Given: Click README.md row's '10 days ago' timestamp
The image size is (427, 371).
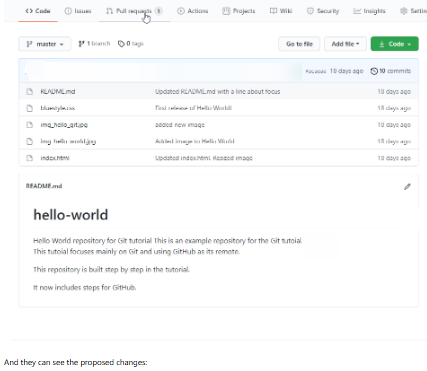Looking at the screenshot, I should coord(394,91).
